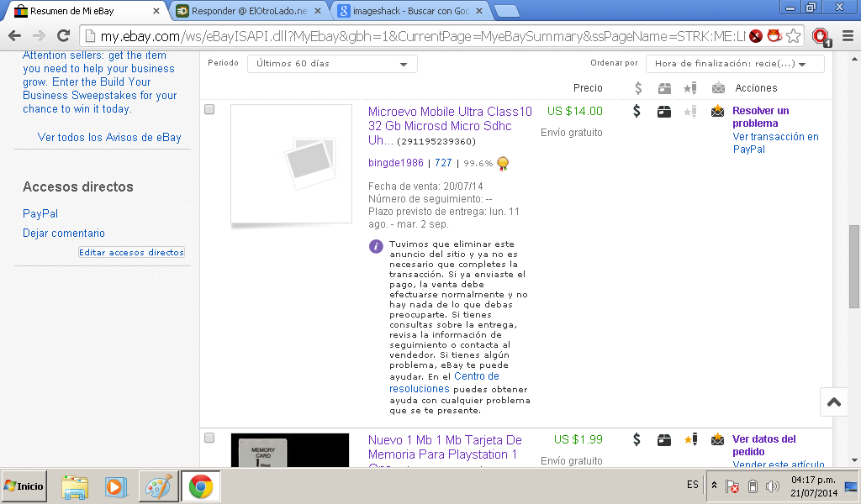Tick the checkbox for Microevo item
This screenshot has width=861, height=504.
209,109
